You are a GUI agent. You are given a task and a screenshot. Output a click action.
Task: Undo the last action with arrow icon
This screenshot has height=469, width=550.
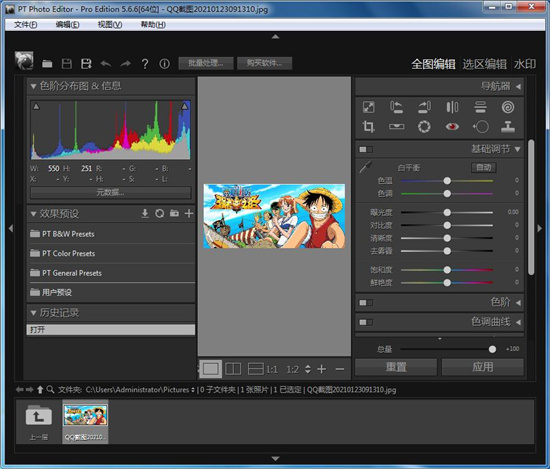coord(106,64)
